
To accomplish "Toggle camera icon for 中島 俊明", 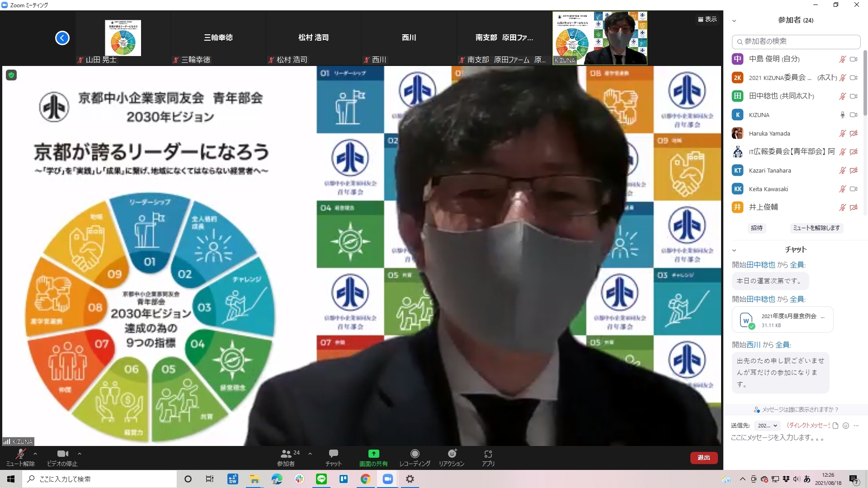I will [854, 59].
